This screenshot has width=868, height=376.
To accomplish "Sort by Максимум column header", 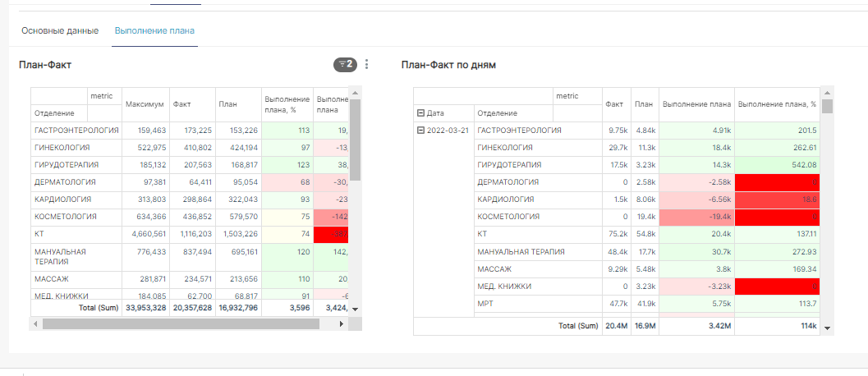I will tap(145, 104).
